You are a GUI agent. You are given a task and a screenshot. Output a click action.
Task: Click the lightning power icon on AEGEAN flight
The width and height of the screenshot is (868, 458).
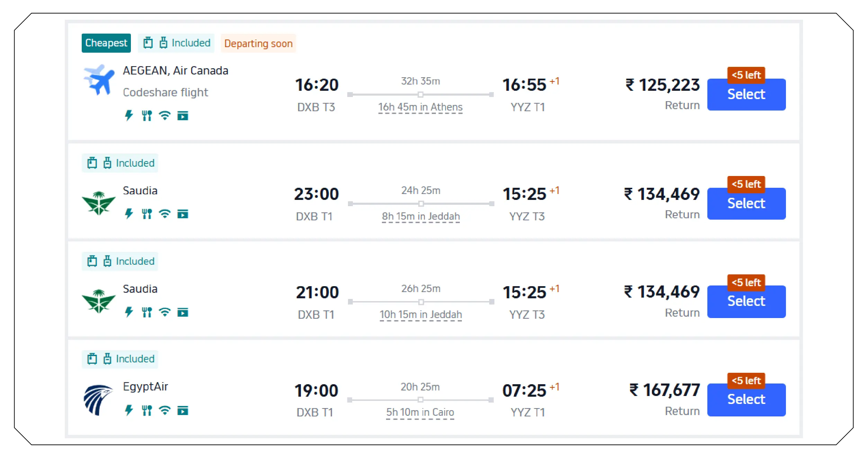click(129, 116)
